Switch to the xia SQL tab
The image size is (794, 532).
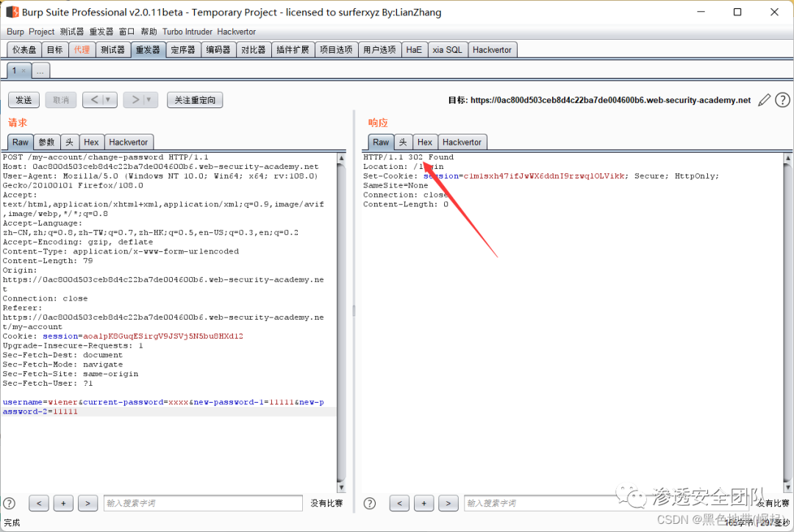point(447,50)
